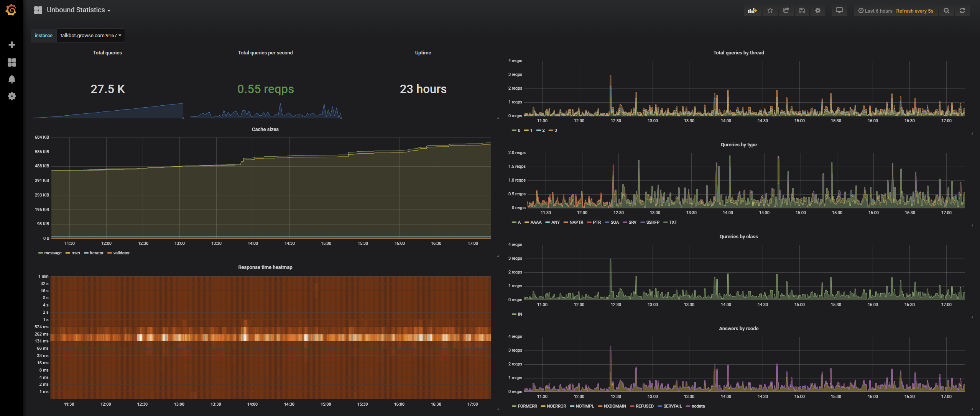
Task: Cycle view mode with monitor icon
Action: point(839,11)
